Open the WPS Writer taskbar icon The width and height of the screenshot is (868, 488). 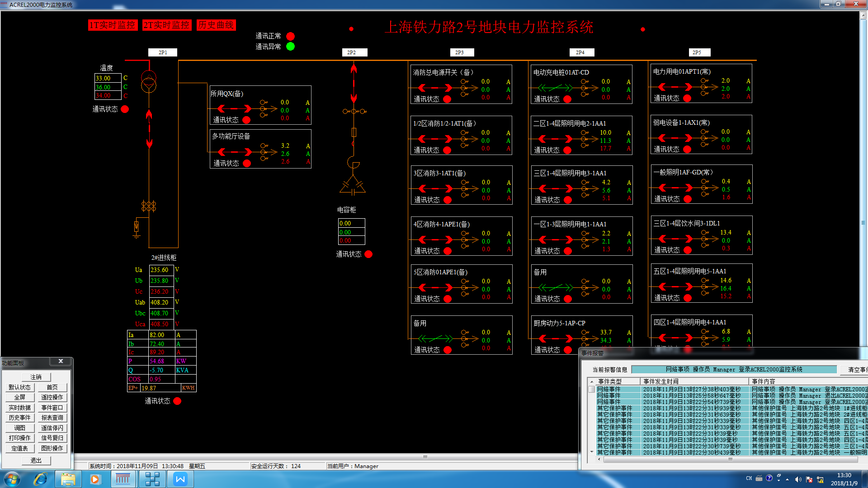[x=180, y=479]
